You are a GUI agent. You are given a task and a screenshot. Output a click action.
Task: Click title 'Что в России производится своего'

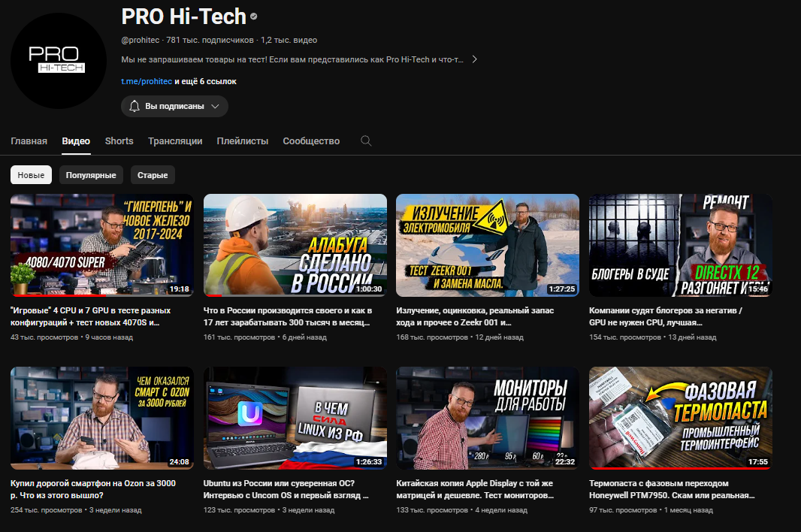(288, 316)
